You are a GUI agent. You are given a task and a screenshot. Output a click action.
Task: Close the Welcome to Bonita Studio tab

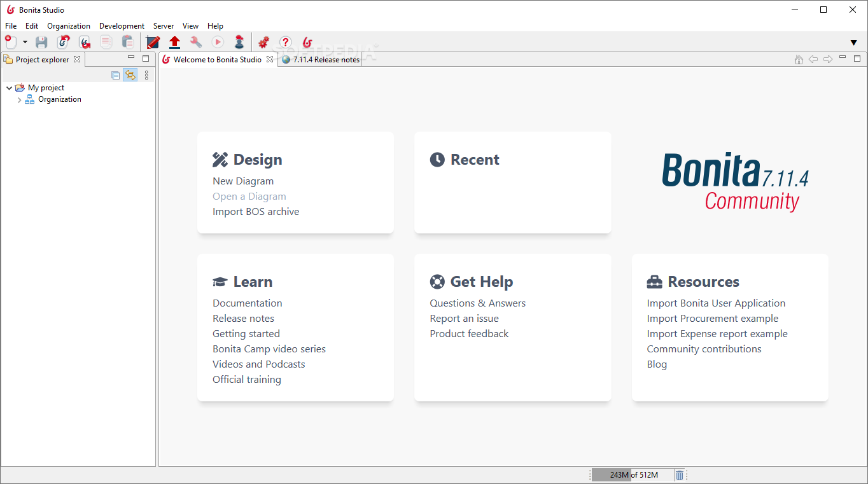click(x=270, y=59)
